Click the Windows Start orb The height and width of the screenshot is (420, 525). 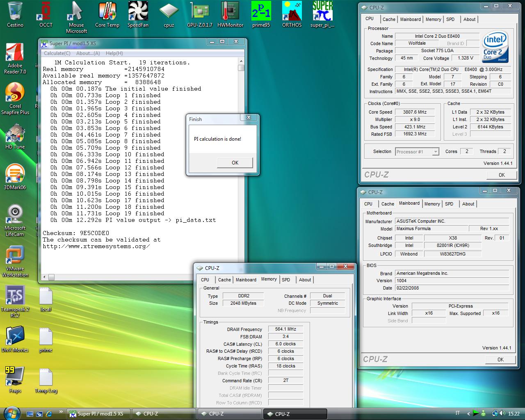tap(11, 413)
